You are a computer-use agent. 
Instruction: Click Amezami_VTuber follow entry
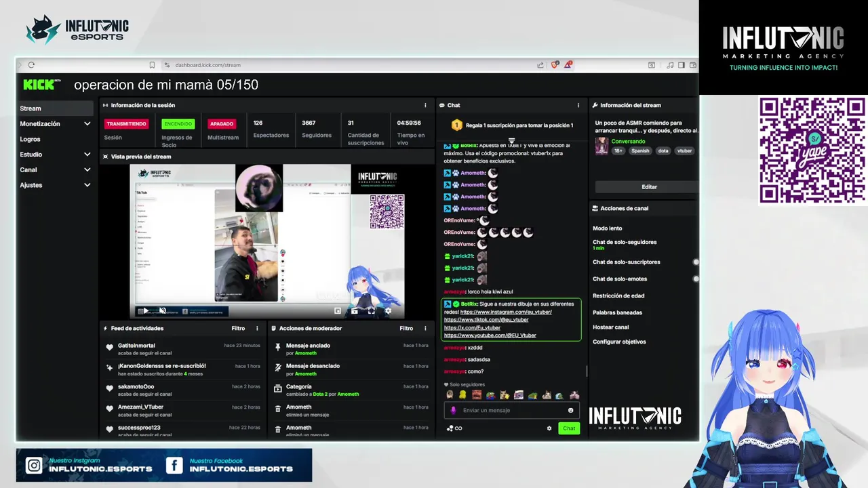pyautogui.click(x=140, y=407)
